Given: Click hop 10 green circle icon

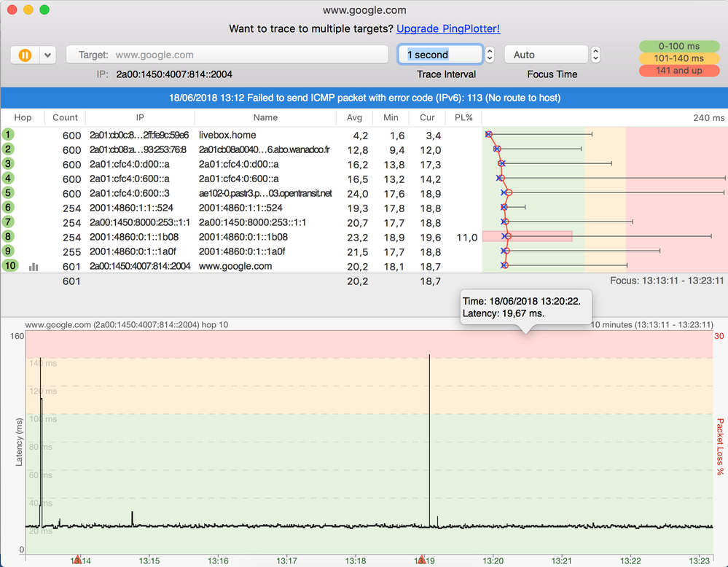Looking at the screenshot, I should pyautogui.click(x=10, y=265).
